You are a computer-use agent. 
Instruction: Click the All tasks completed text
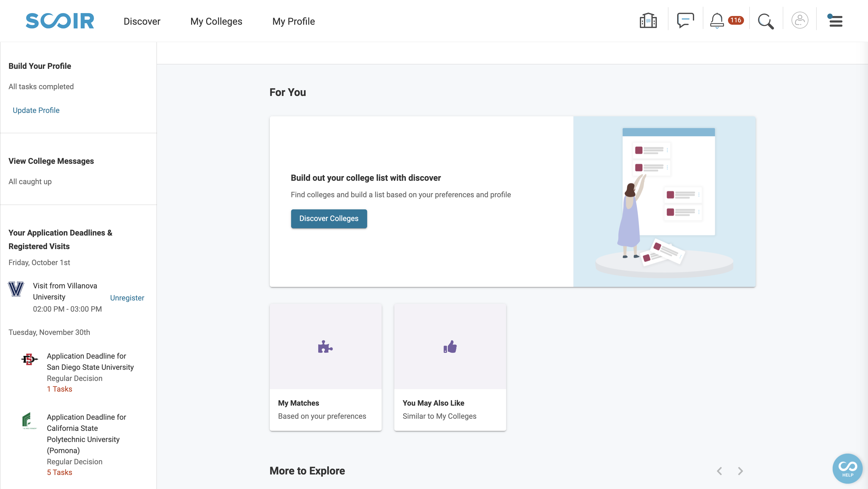coord(41,87)
